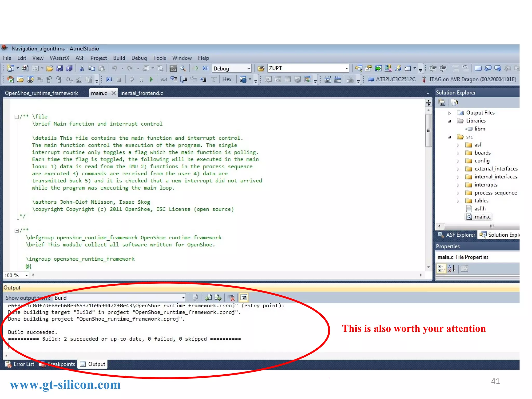Click the Cut scissors icon
This screenshot has width=532, height=399.
click(82, 68)
